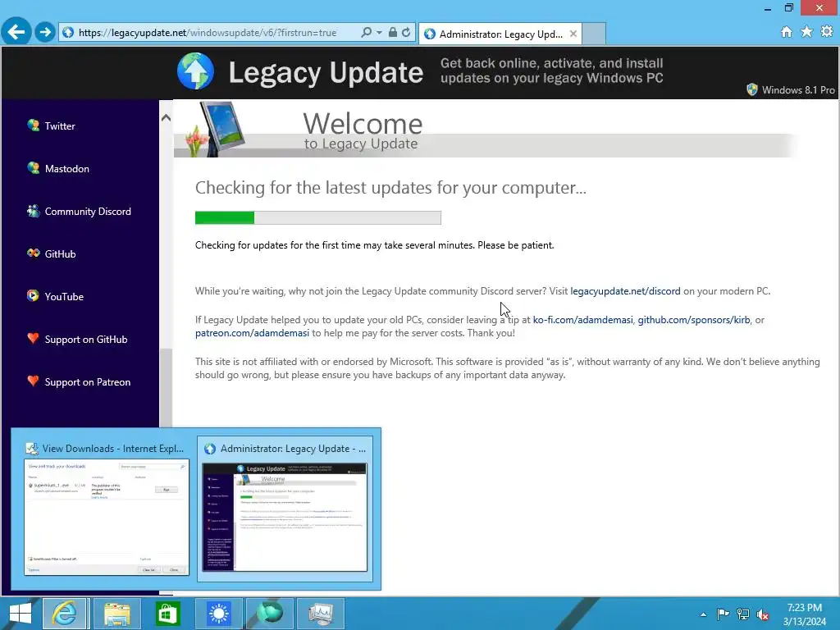Click the Windows 8.1 Pro shield icon
Viewport: 840px width, 630px height.
752,89
